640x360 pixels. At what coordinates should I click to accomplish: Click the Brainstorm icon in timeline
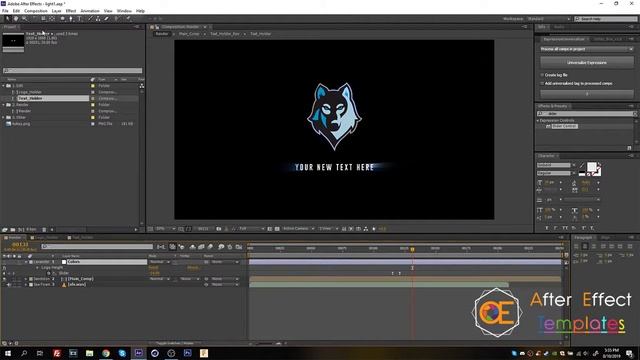click(221, 247)
